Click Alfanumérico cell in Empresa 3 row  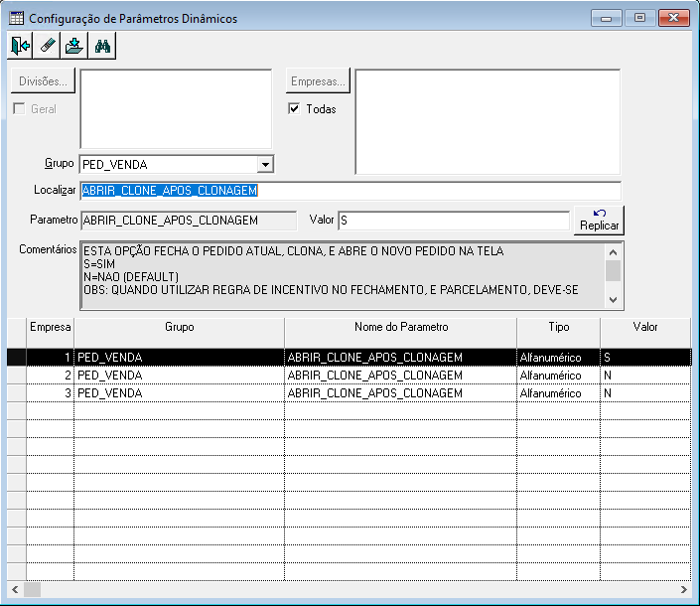click(x=558, y=393)
